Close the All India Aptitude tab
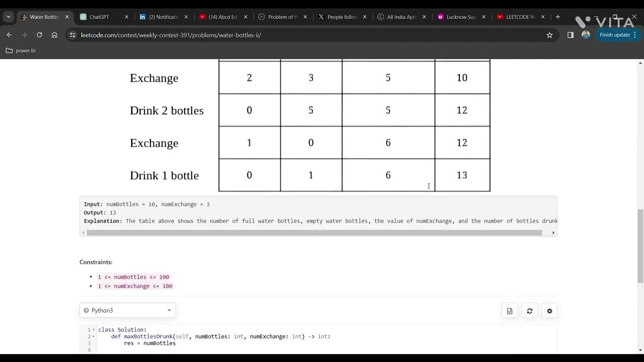This screenshot has width=644, height=362. pos(424,17)
